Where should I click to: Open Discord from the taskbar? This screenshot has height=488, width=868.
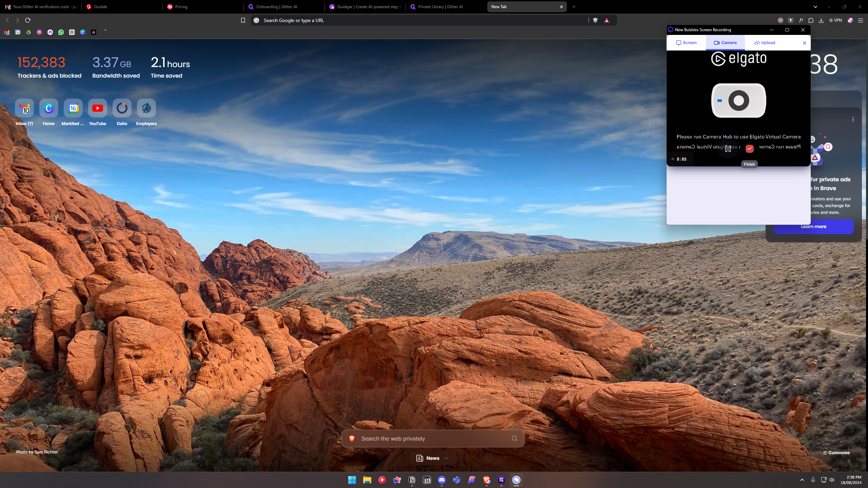[442, 480]
